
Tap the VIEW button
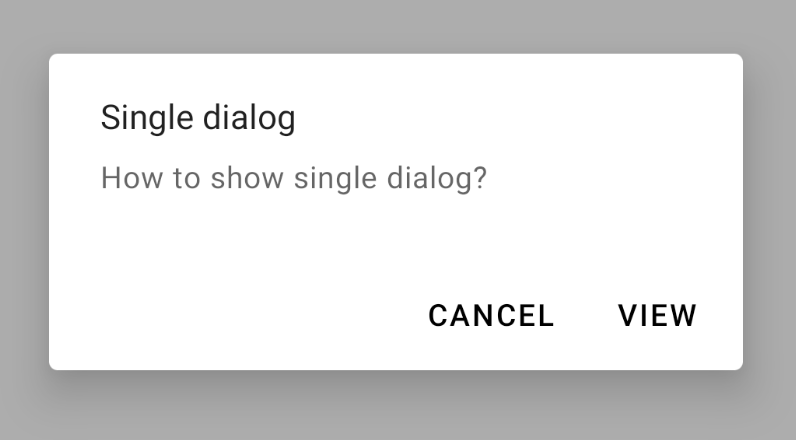coord(657,316)
